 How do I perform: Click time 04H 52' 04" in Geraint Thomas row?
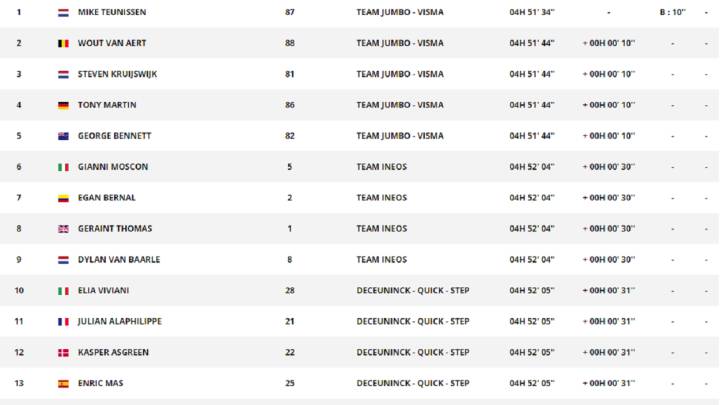pyautogui.click(x=532, y=229)
